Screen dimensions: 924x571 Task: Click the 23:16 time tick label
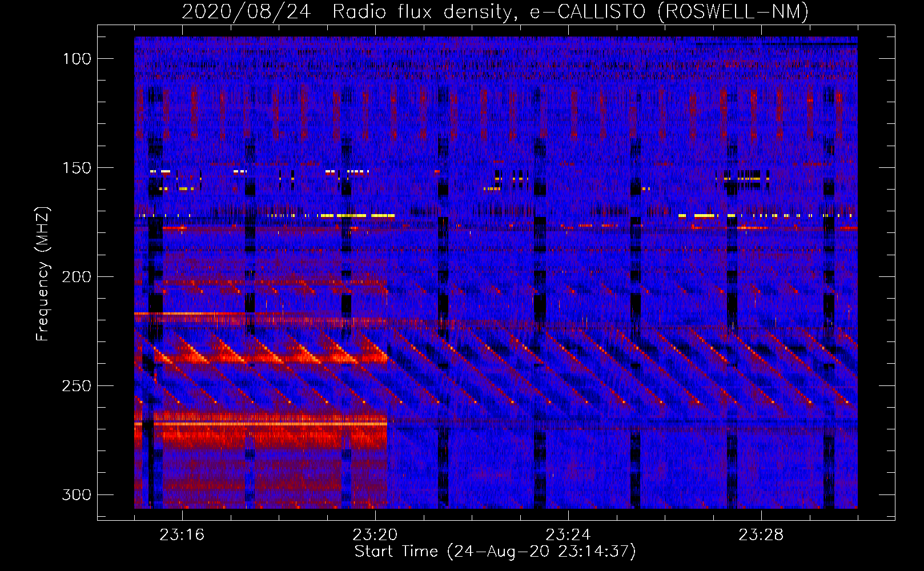182,535
